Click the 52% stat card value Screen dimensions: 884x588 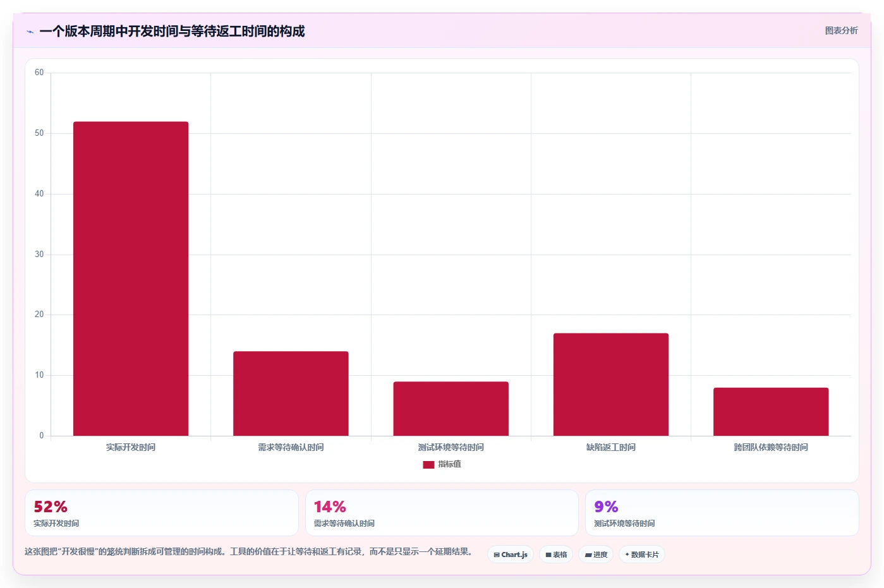(51, 507)
